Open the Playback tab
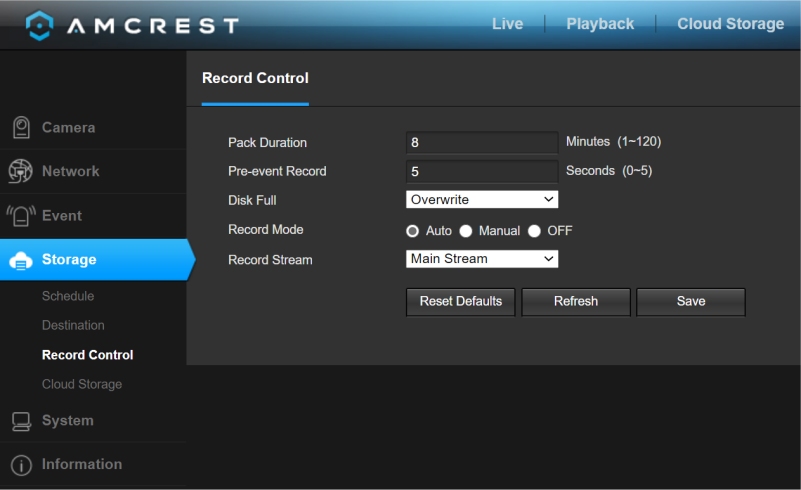The height and width of the screenshot is (490, 801). [600, 24]
